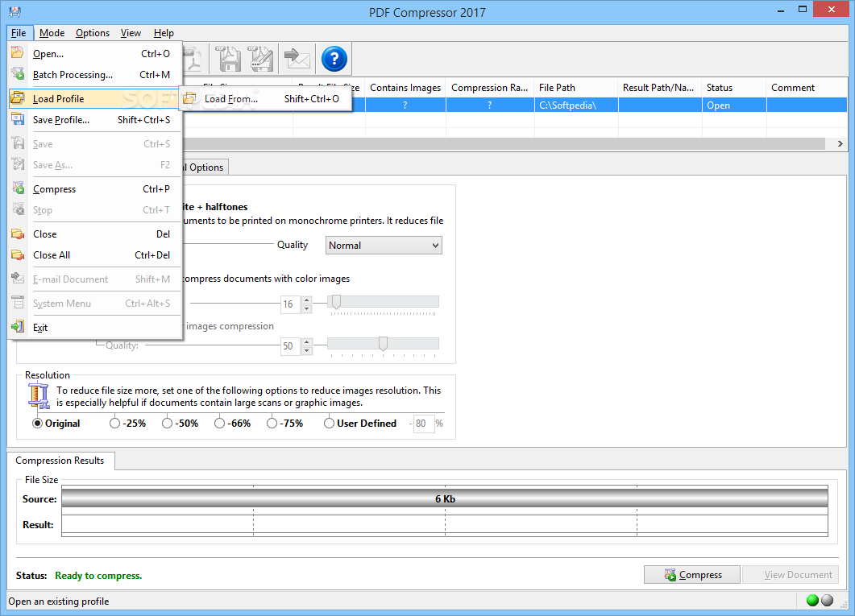Click the slider handle next to value 16
855x616 pixels.
[336, 302]
